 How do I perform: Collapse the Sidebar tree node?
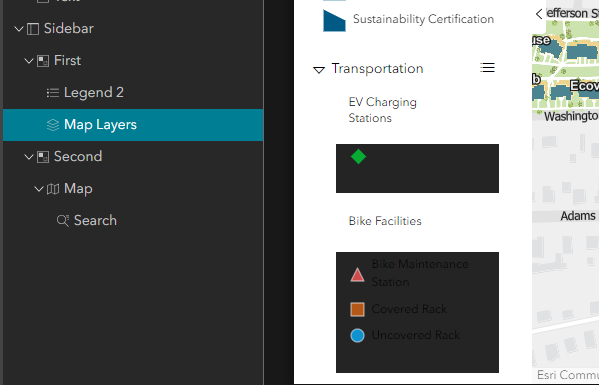pyautogui.click(x=19, y=29)
